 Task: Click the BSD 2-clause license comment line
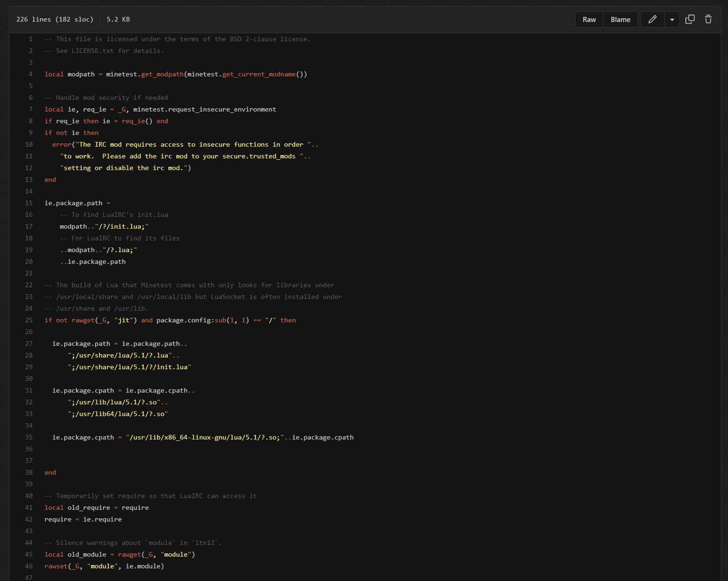click(x=177, y=39)
